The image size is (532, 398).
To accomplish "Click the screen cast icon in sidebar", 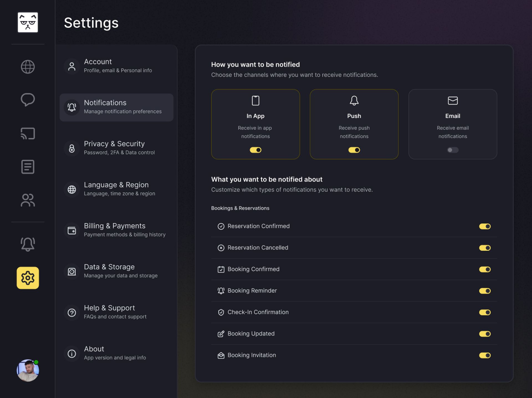I will point(28,133).
